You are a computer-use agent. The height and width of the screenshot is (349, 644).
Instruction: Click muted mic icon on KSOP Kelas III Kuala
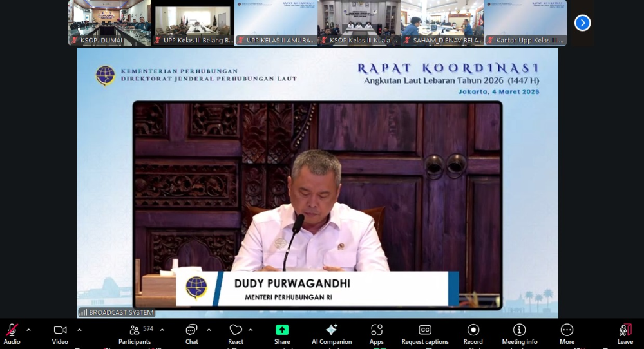point(324,40)
